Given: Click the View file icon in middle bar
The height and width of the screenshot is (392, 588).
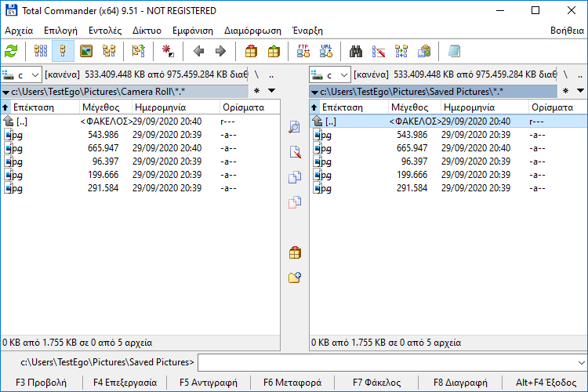Looking at the screenshot, I should [295, 127].
